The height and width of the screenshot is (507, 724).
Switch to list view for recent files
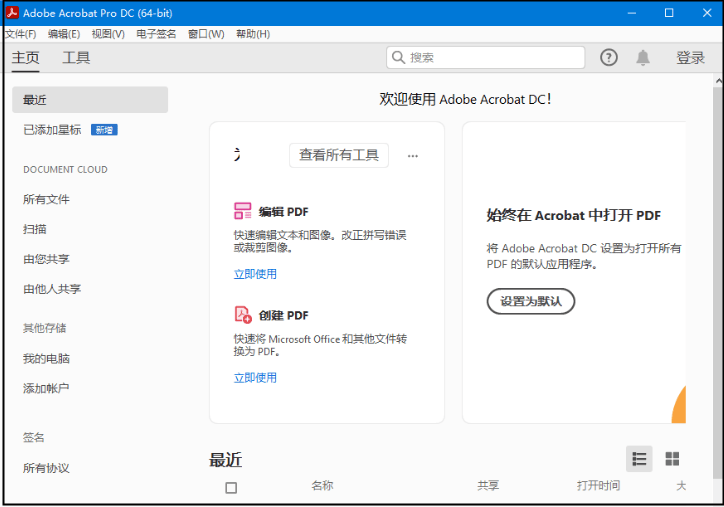click(639, 459)
